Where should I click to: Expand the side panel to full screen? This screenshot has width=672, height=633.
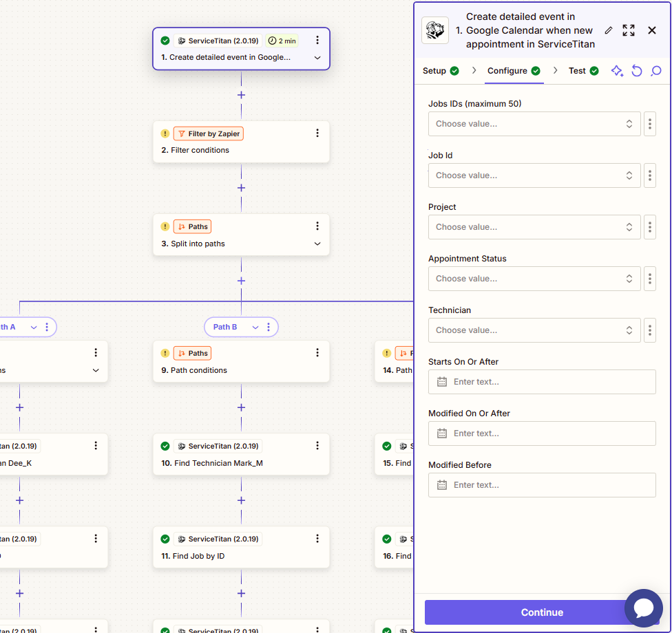(x=629, y=30)
